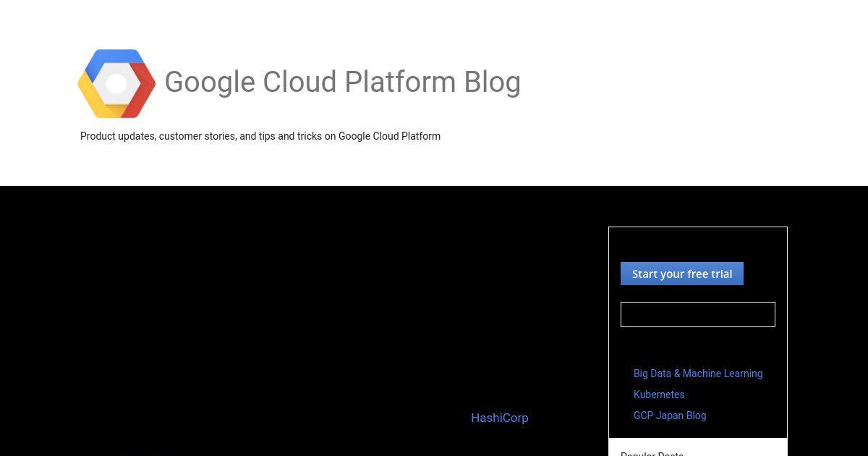Focus the sidebar search input field
This screenshot has height=456, width=868.
tap(698, 314)
